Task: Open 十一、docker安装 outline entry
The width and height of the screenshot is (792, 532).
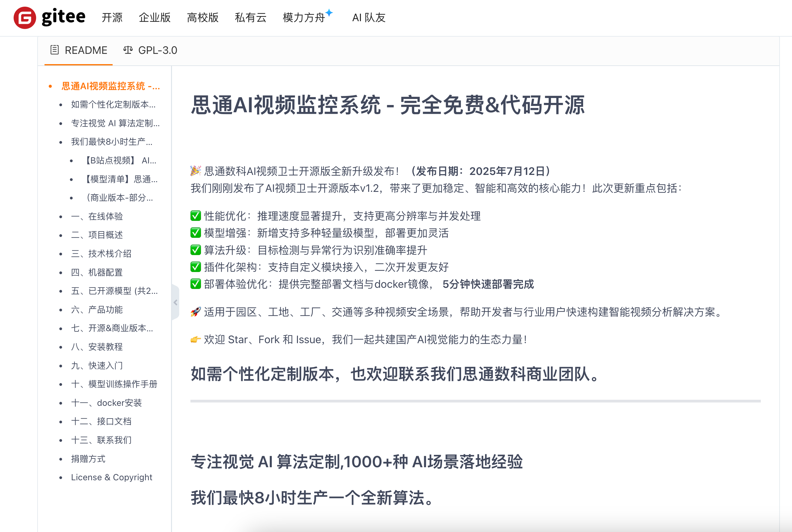Action: tap(106, 403)
